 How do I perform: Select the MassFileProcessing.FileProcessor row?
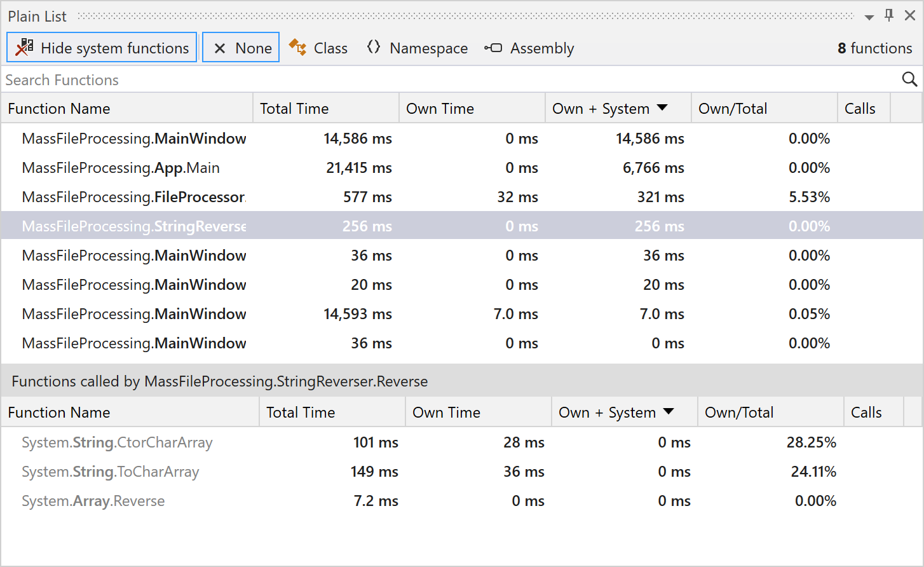[x=133, y=197]
